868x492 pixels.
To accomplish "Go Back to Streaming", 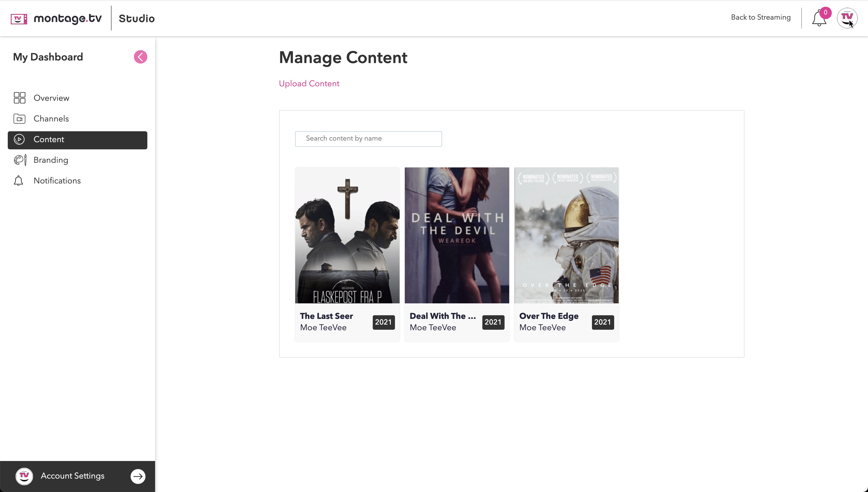I will click(760, 17).
